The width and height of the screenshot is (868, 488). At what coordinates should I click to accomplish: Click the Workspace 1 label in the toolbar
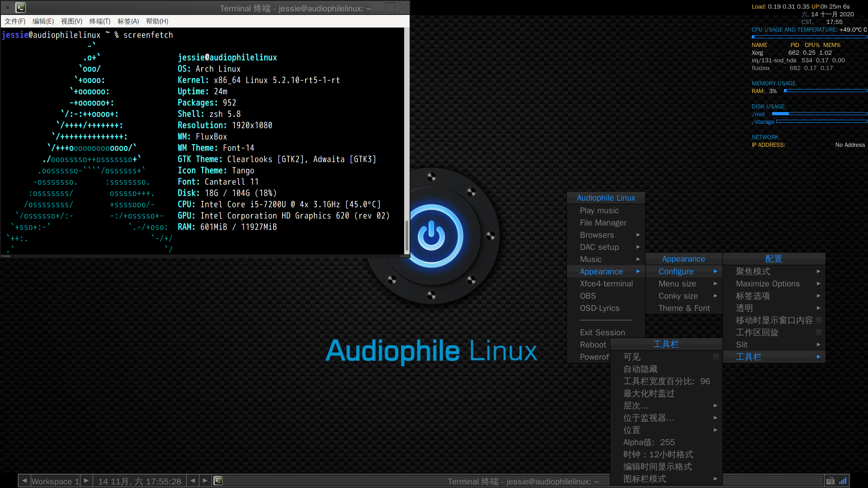click(x=55, y=481)
